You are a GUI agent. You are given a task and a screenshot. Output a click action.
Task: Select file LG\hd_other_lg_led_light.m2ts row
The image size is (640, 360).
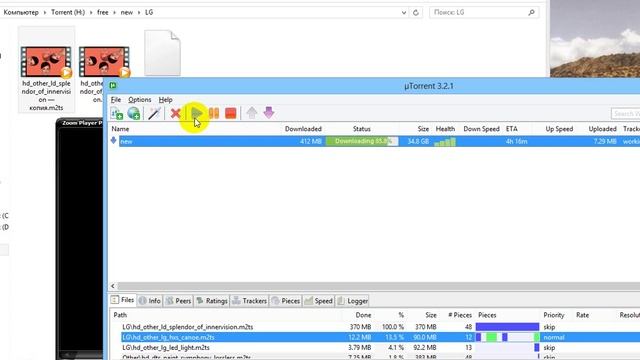pos(374,348)
